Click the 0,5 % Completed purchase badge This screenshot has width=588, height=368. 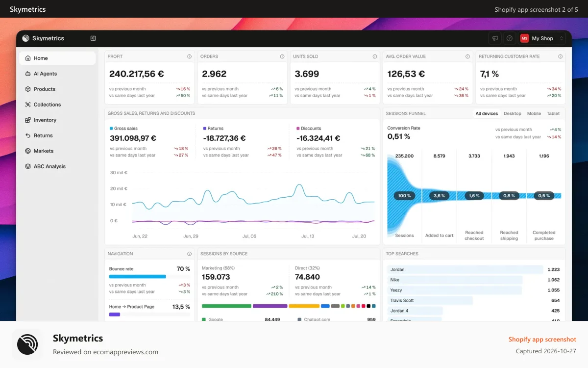tap(544, 195)
